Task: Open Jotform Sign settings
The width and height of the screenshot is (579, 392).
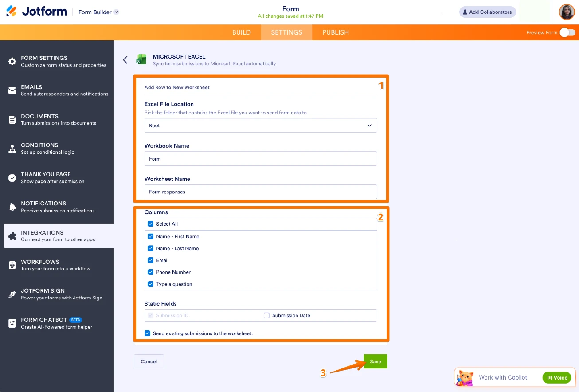Action: (12, 294)
